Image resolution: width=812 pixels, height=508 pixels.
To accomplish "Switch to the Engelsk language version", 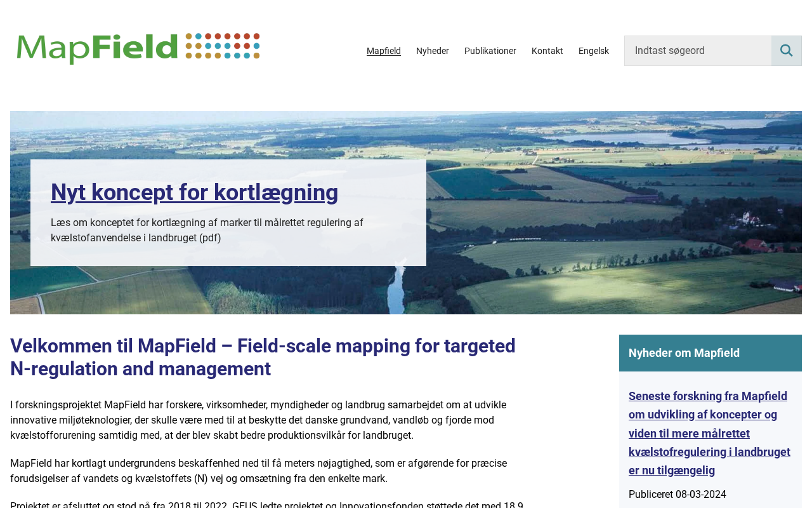I will [x=594, y=51].
